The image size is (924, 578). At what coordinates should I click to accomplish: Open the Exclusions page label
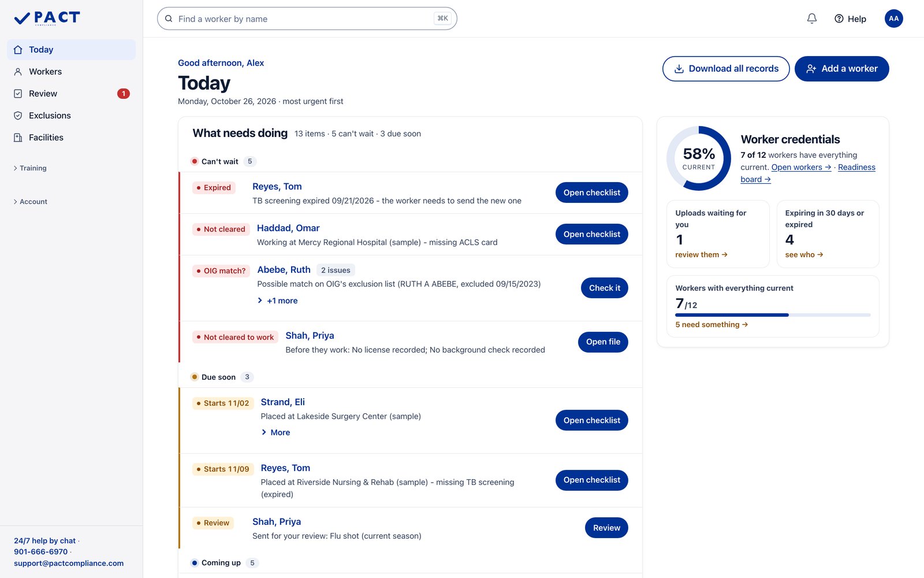pos(50,116)
